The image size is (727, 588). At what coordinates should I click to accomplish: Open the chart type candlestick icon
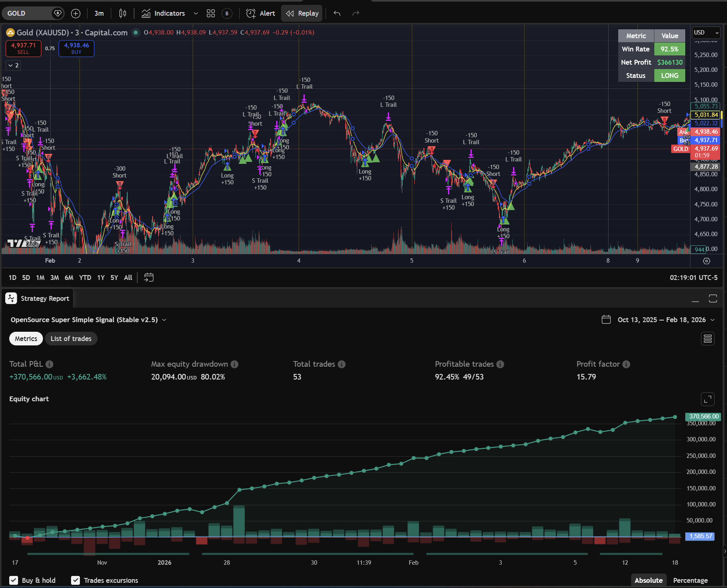[122, 13]
